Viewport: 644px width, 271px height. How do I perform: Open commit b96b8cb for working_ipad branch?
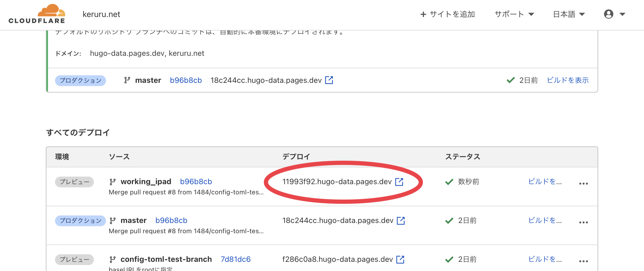pyautogui.click(x=196, y=182)
